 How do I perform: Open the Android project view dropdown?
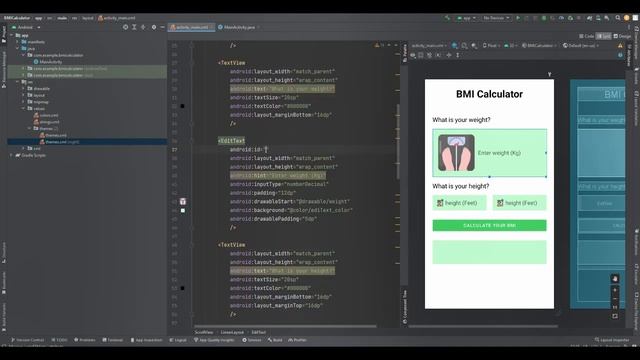[26, 27]
